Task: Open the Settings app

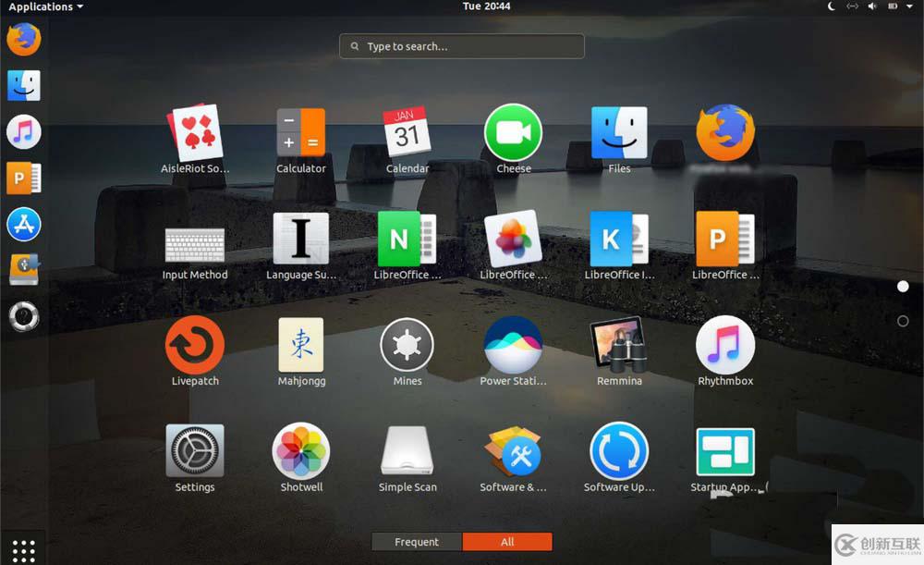Action: coord(195,450)
